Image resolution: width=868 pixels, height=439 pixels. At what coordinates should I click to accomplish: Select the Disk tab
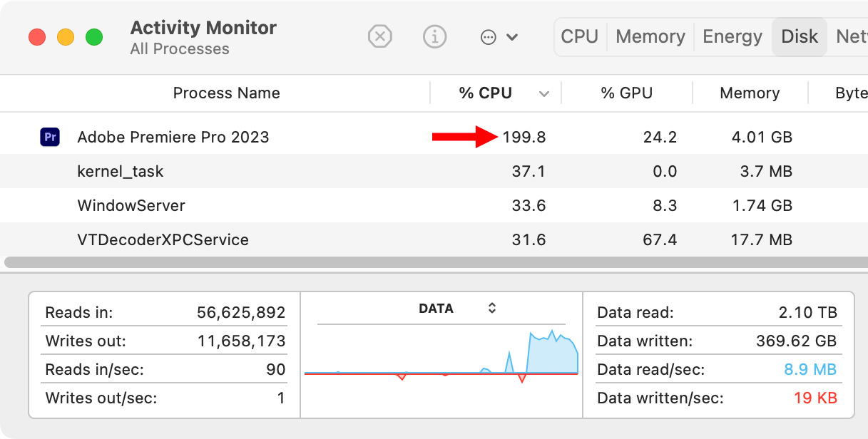[800, 36]
